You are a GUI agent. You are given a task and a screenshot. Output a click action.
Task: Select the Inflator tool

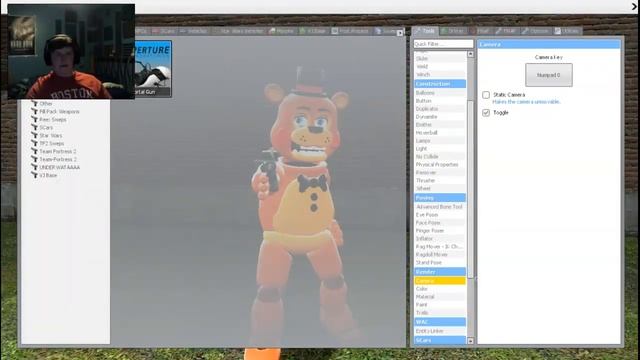point(440,239)
